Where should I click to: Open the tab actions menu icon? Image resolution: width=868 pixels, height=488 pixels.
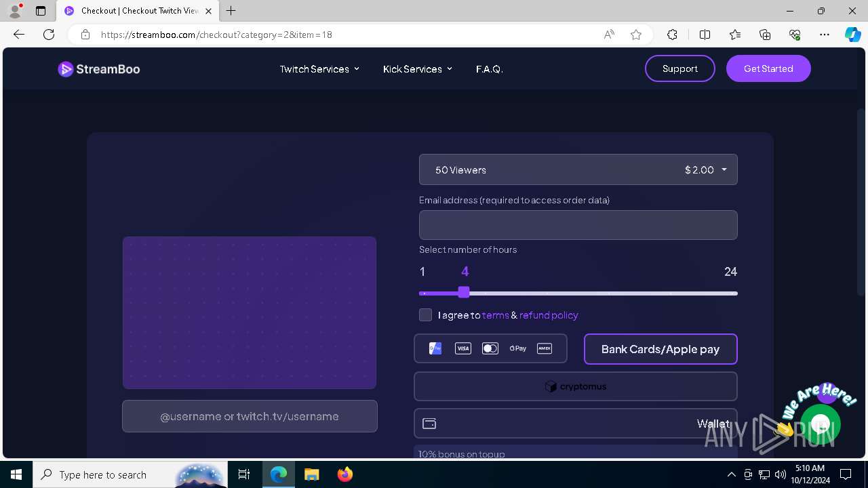pyautogui.click(x=41, y=11)
